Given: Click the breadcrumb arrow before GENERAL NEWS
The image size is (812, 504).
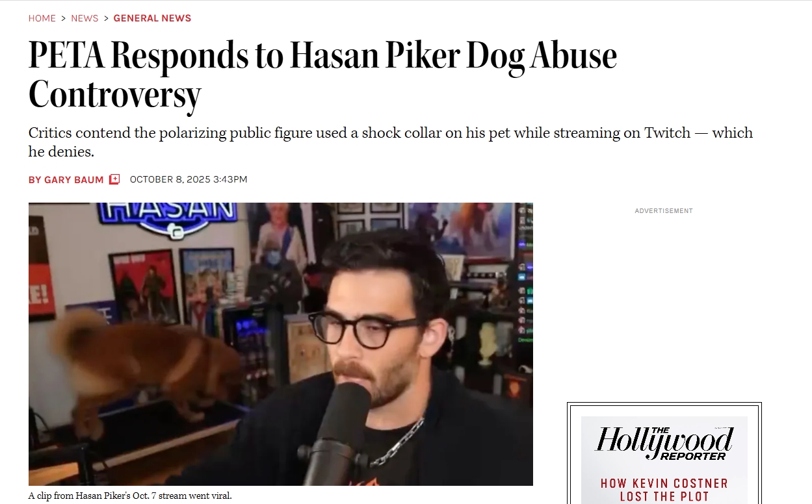Looking at the screenshot, I should pyautogui.click(x=106, y=18).
